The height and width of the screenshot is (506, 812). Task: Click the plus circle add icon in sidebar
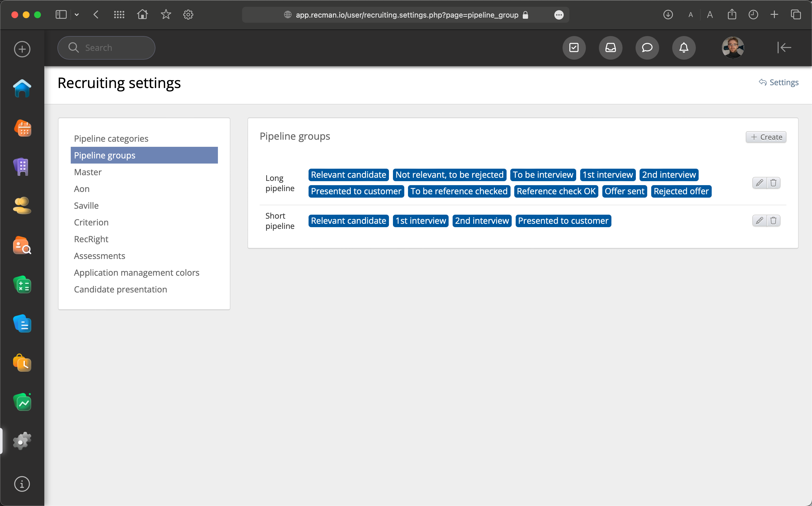[x=22, y=49]
